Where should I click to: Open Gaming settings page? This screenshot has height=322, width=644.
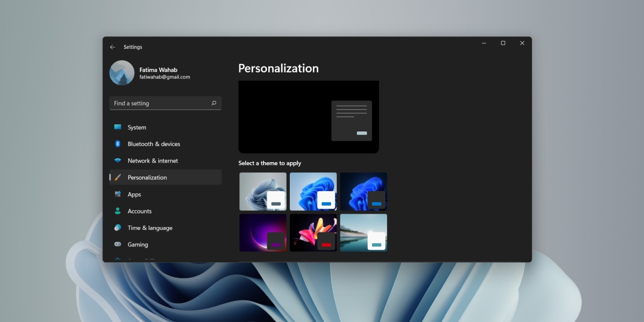(x=165, y=244)
